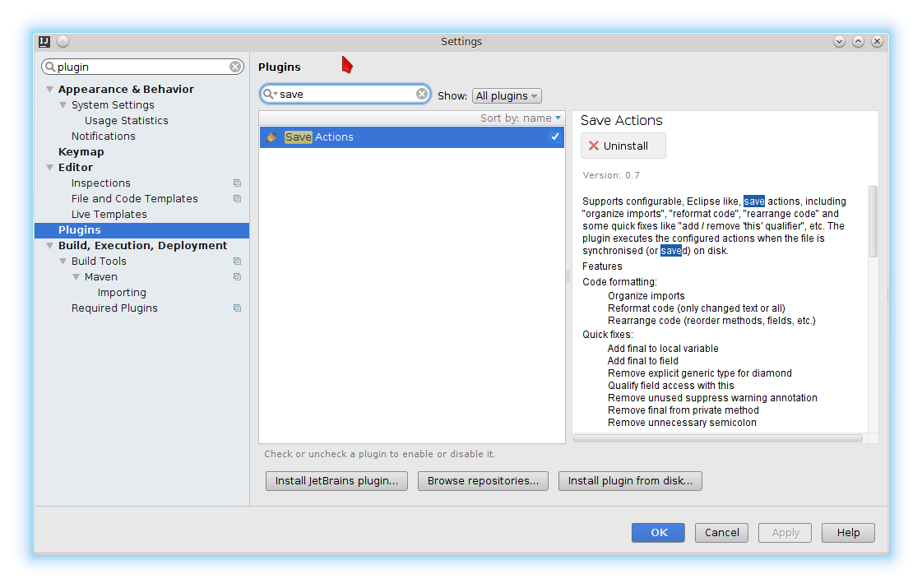Click "Version: 0.7" text

click(x=611, y=175)
